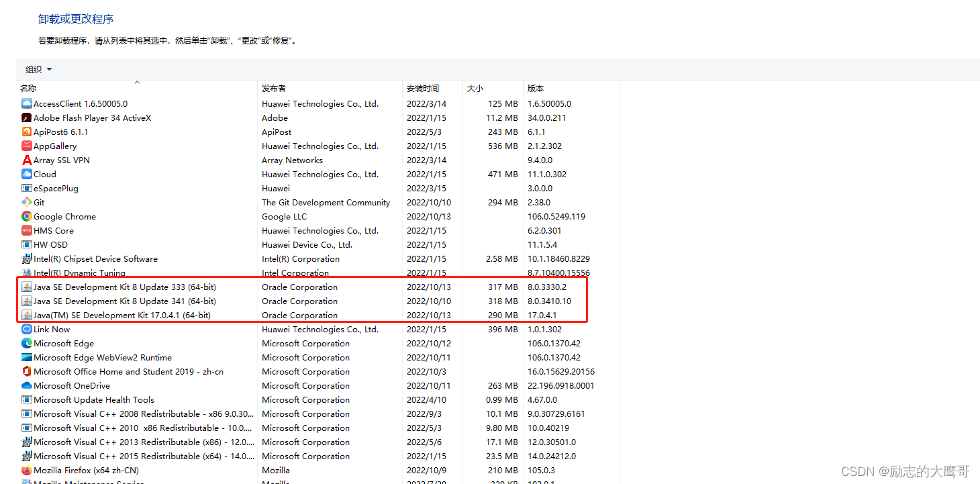Click version '105.0.3' of Firefox
The height and width of the screenshot is (484, 980).
coord(540,470)
